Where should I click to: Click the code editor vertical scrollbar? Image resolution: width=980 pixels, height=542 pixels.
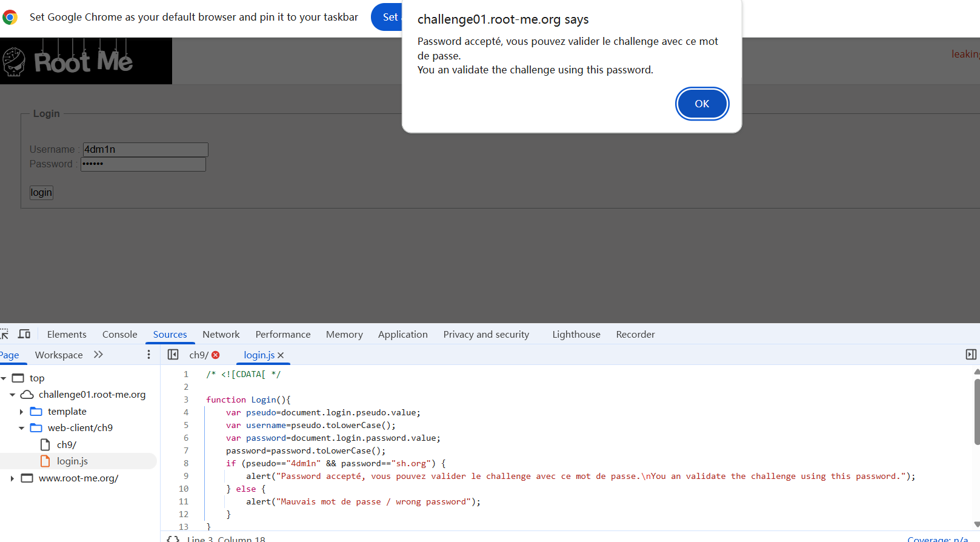[976, 412]
